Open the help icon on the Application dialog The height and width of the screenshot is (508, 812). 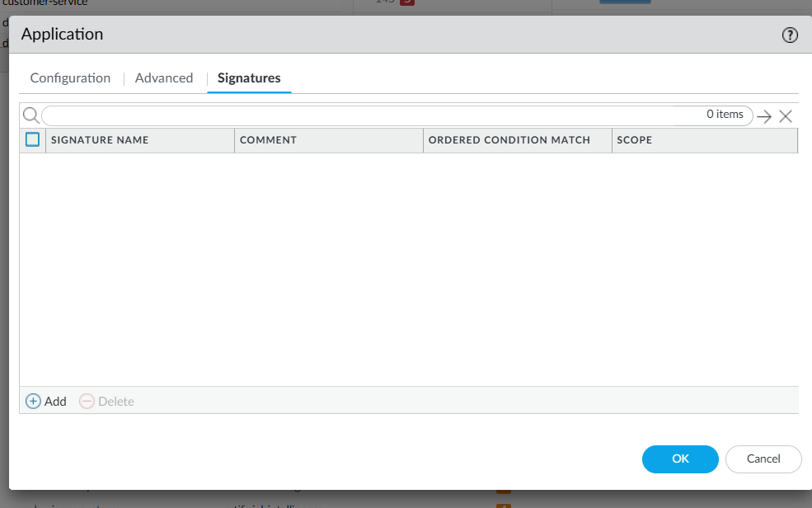click(x=790, y=35)
